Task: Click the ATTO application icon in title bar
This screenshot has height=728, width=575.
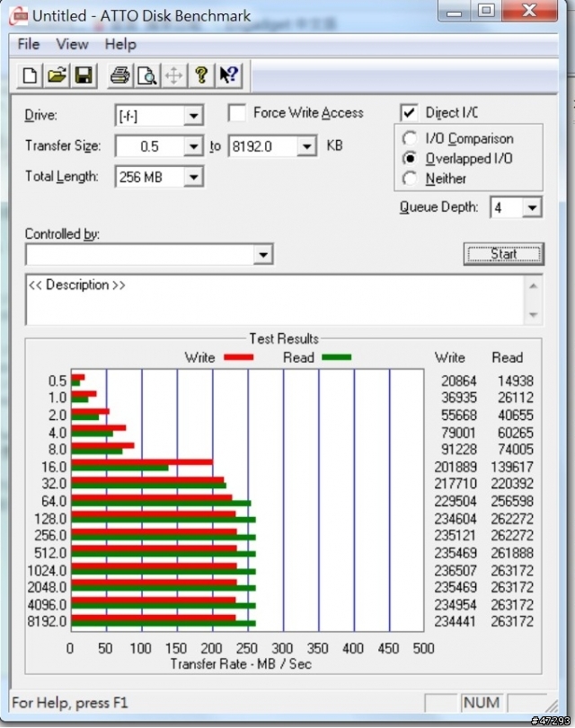Action: click(x=19, y=16)
